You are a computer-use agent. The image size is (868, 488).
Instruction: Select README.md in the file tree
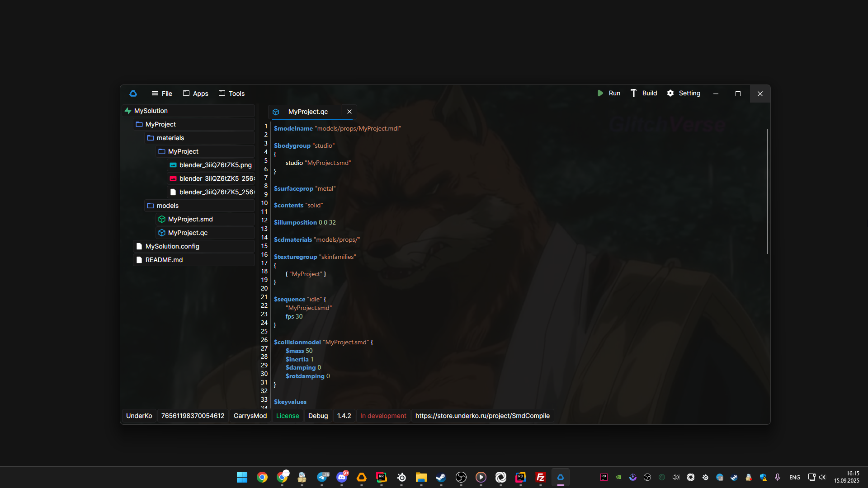point(164,260)
